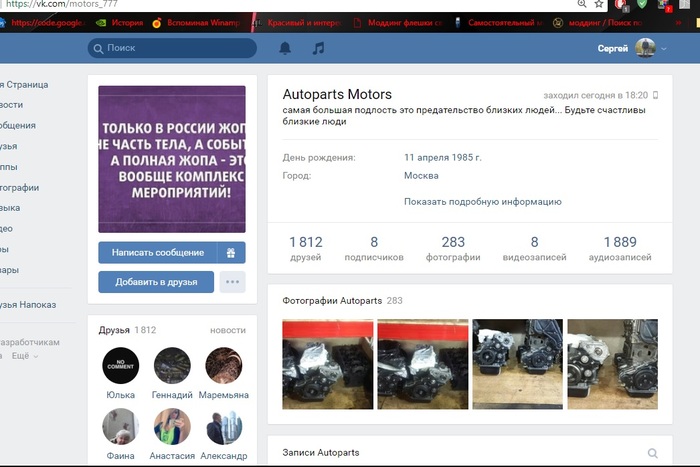Click the VK Поиск search field
The width and height of the screenshot is (700, 467).
pyautogui.click(x=172, y=48)
